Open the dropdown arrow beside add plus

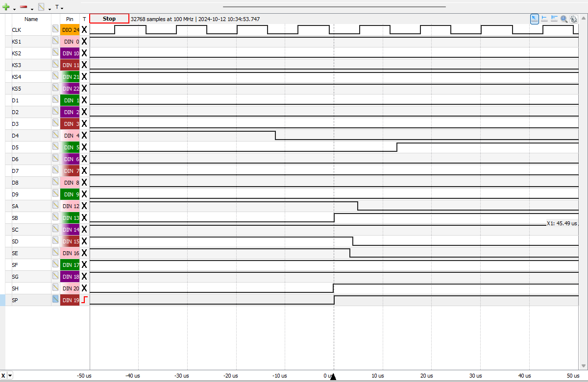point(14,9)
